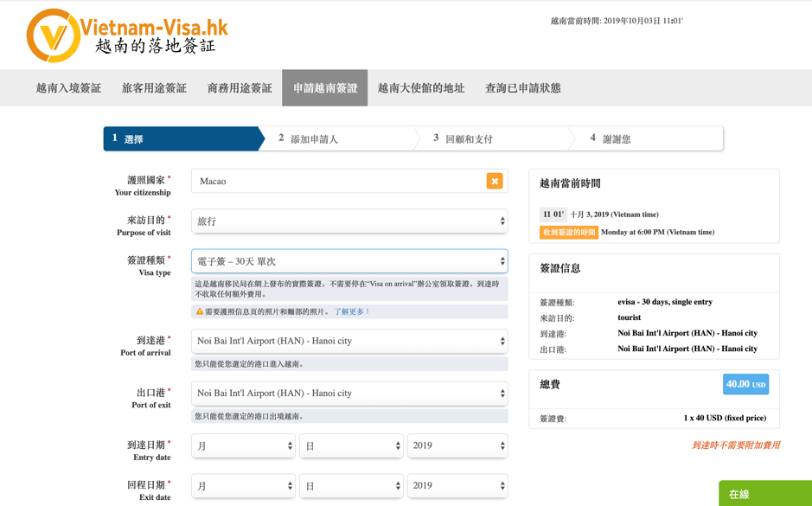Click the 了解更多 learn more link
This screenshot has width=812, height=506.
click(x=352, y=311)
